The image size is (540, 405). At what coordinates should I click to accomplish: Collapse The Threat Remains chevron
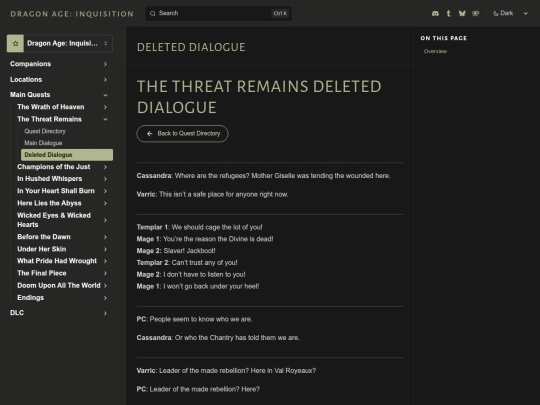(x=105, y=119)
